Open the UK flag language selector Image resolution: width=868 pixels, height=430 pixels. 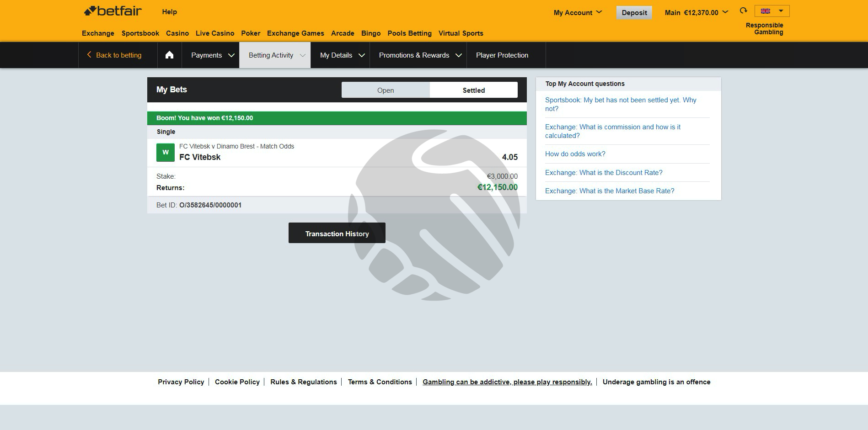coord(772,11)
